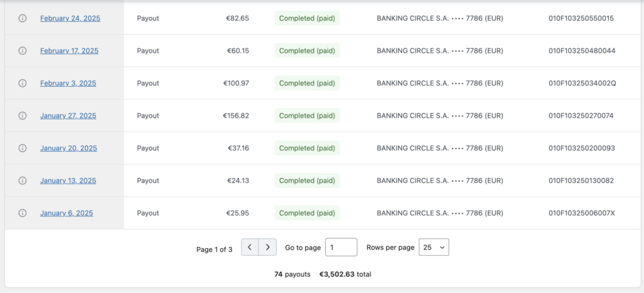Click Completed (paid) status for €156.82 payout

point(307,116)
